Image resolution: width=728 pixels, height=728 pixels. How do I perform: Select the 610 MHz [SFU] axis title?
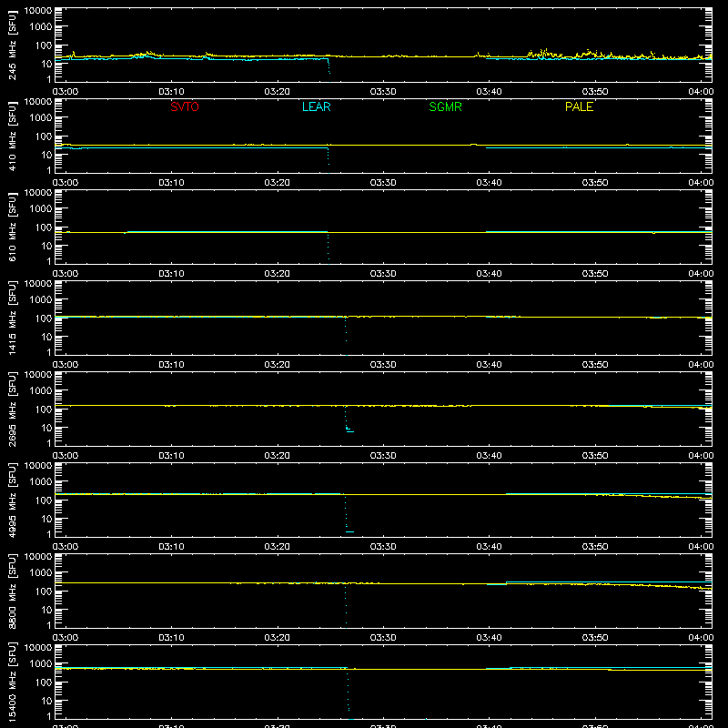(12, 227)
